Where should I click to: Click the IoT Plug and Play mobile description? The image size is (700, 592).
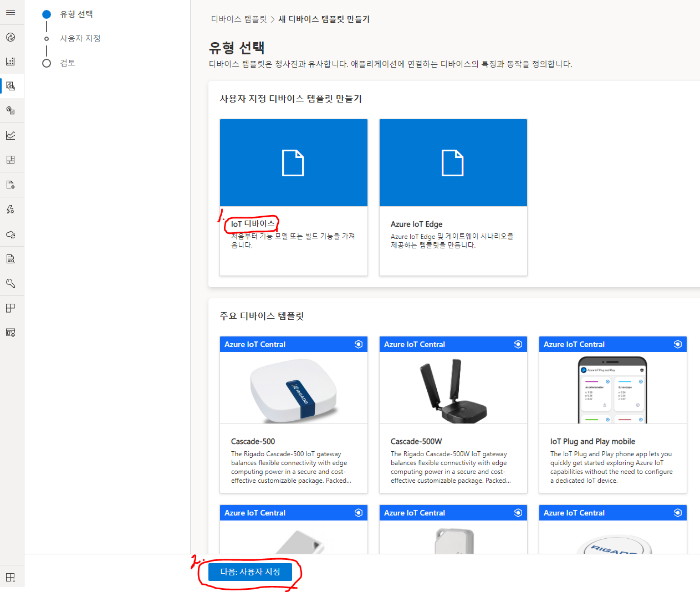(611, 467)
